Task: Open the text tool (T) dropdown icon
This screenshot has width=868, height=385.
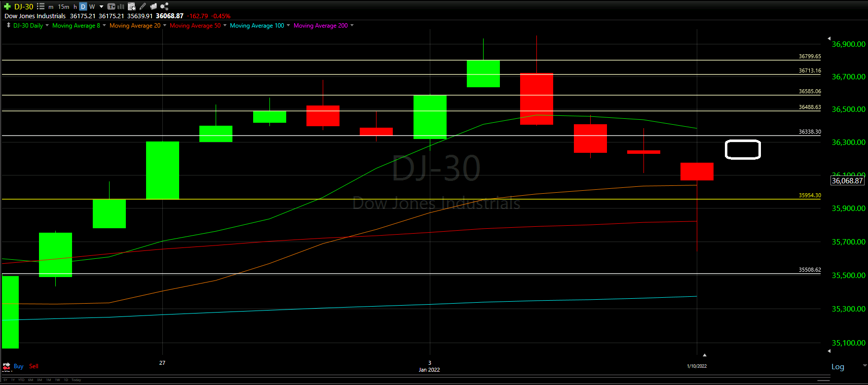Action: tap(111, 6)
